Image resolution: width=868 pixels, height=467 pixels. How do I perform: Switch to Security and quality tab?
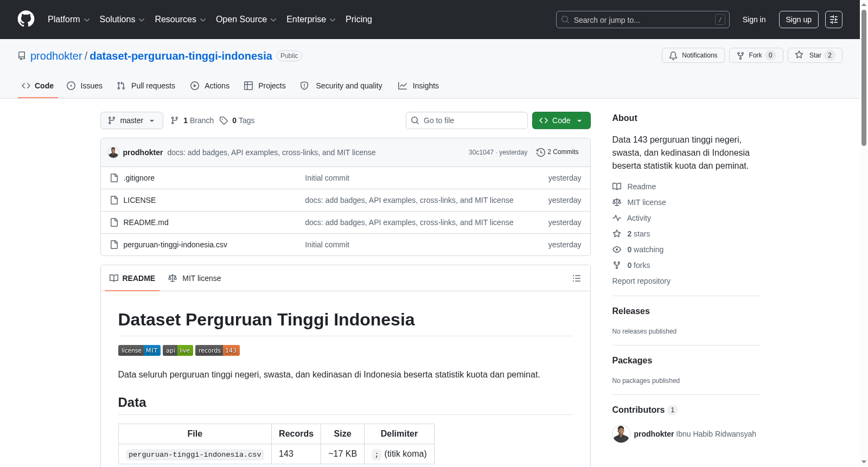point(341,86)
